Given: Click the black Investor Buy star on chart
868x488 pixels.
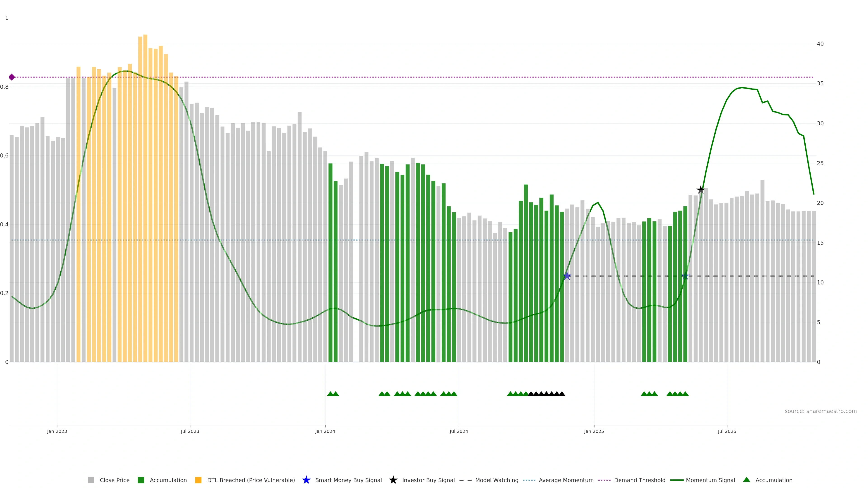Looking at the screenshot, I should pyautogui.click(x=701, y=190).
